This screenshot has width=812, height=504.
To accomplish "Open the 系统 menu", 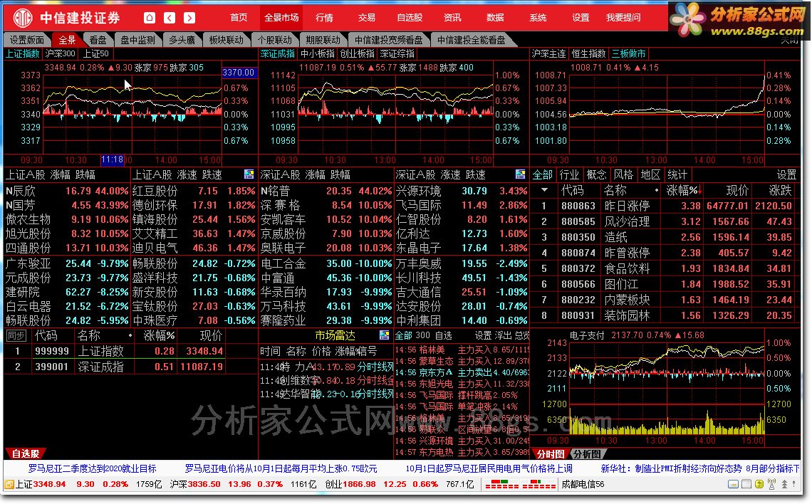I will 538,18.
